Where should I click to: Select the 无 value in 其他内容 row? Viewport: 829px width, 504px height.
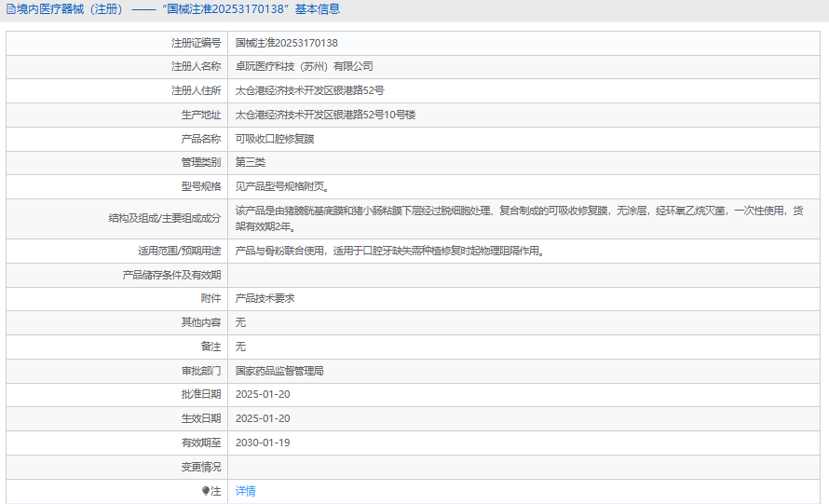(x=240, y=322)
